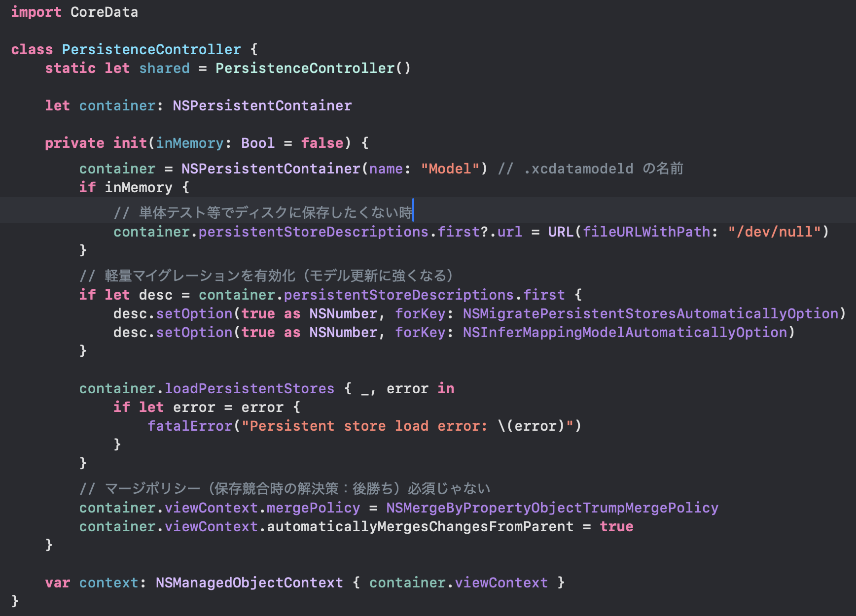Click the 'fatalError' function call

click(x=190, y=426)
